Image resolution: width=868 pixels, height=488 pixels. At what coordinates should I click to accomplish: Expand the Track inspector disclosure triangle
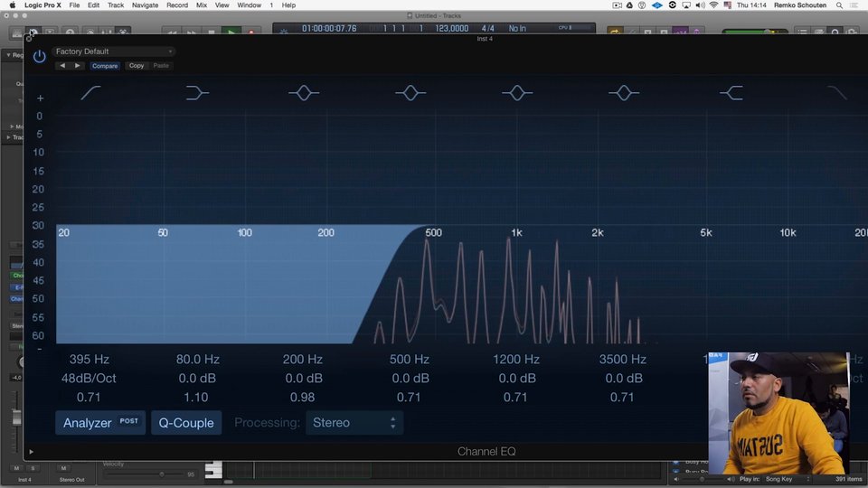coord(8,137)
